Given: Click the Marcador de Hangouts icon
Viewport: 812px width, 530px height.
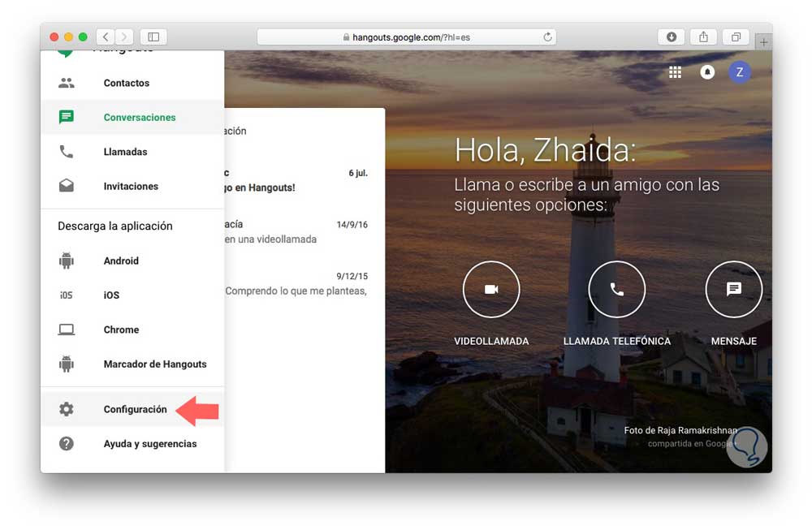Looking at the screenshot, I should pos(67,364).
